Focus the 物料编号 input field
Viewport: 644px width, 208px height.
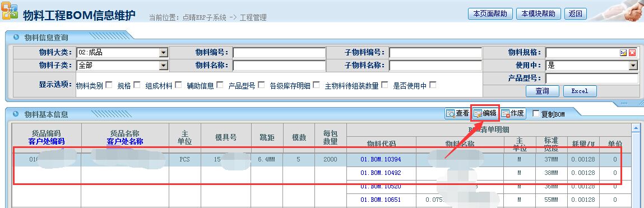tap(279, 53)
